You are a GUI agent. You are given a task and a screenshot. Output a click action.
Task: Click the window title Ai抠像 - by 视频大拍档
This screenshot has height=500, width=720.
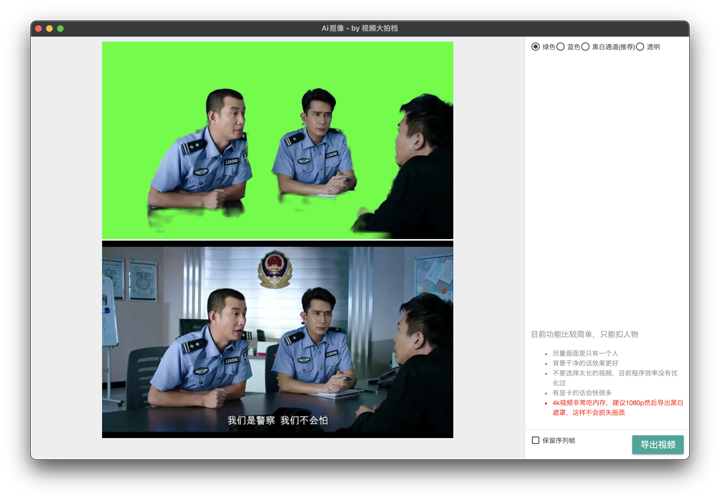tap(360, 28)
